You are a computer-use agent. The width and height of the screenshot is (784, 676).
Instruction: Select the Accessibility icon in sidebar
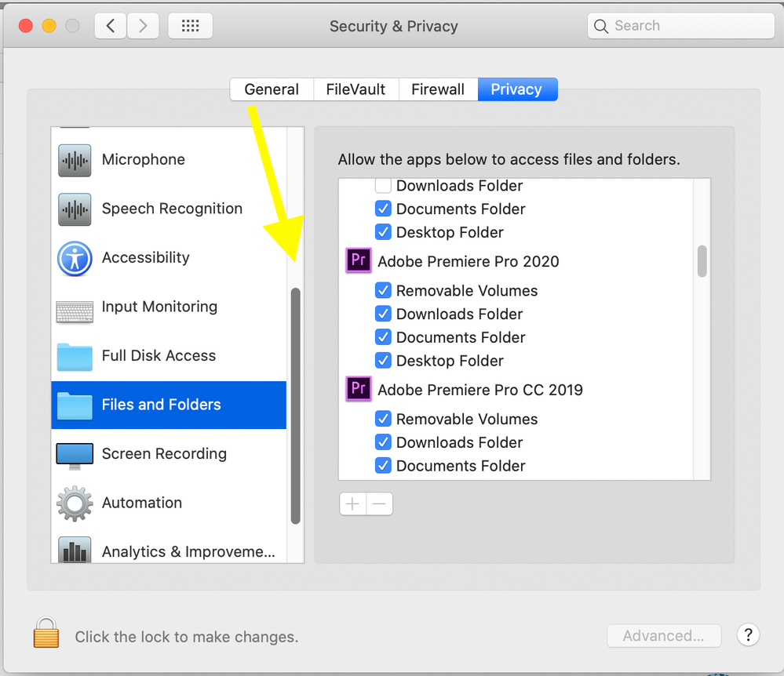[x=75, y=258]
